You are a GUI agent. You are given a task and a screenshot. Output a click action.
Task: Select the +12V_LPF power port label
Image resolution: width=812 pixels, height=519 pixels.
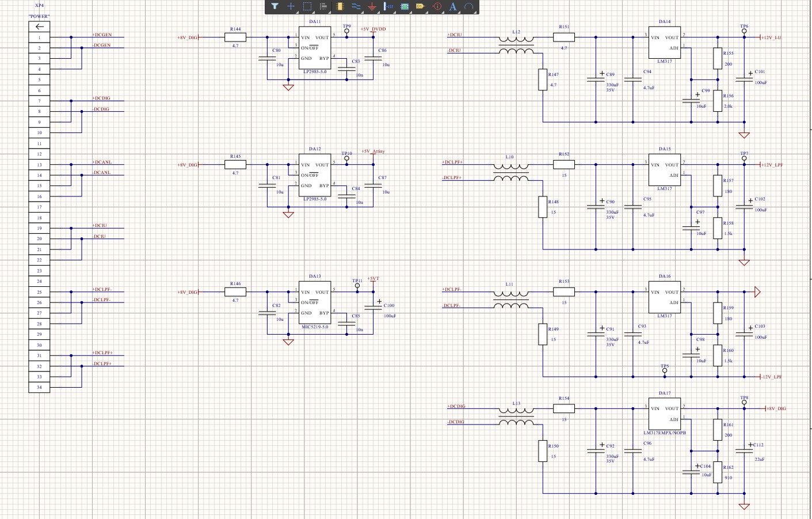(772, 165)
